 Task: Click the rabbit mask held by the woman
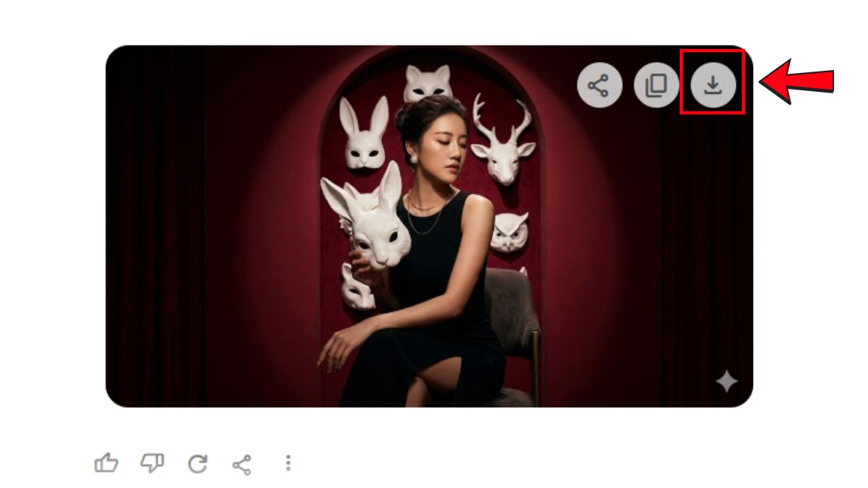[367, 217]
